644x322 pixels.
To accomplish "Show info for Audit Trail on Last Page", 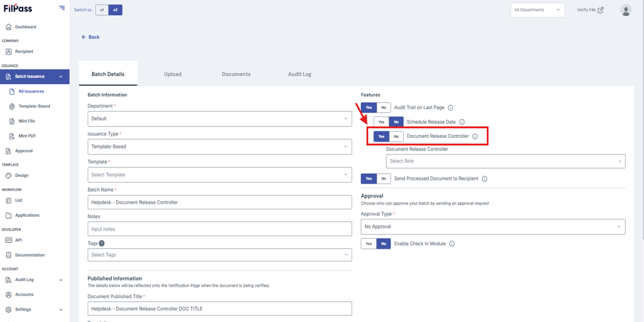I will [x=451, y=107].
